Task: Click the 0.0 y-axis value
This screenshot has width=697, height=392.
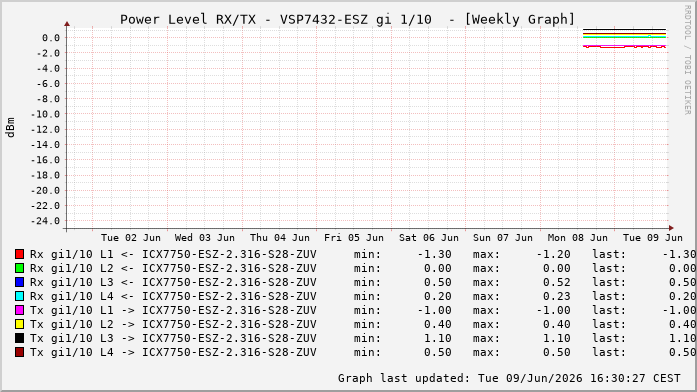Action: coord(51,38)
